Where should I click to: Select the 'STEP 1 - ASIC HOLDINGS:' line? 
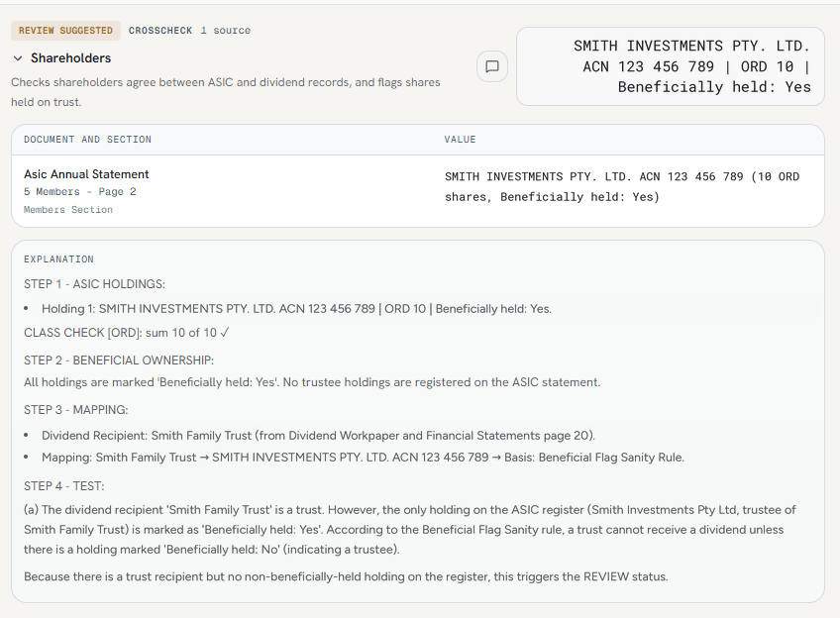tap(94, 284)
